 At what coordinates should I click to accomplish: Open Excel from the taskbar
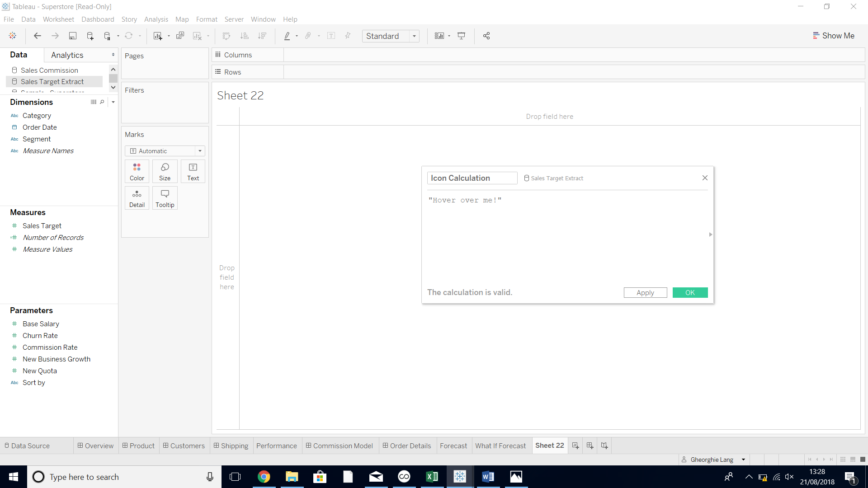pos(432,477)
